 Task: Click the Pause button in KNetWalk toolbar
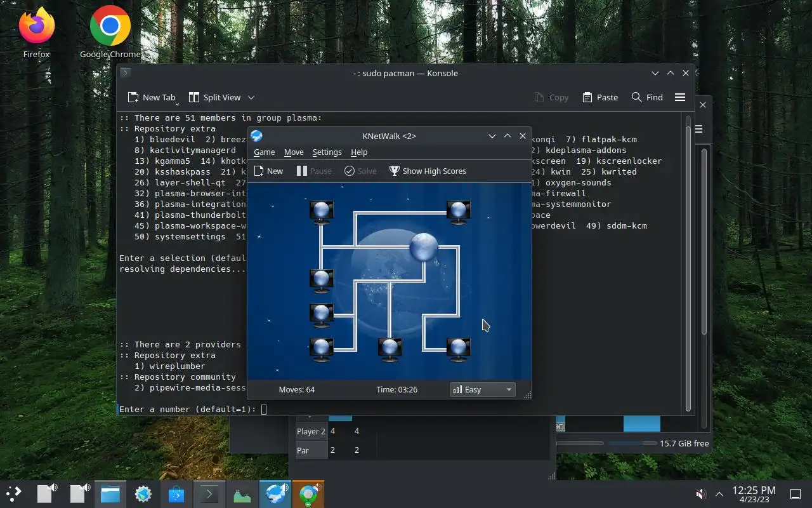(x=314, y=171)
